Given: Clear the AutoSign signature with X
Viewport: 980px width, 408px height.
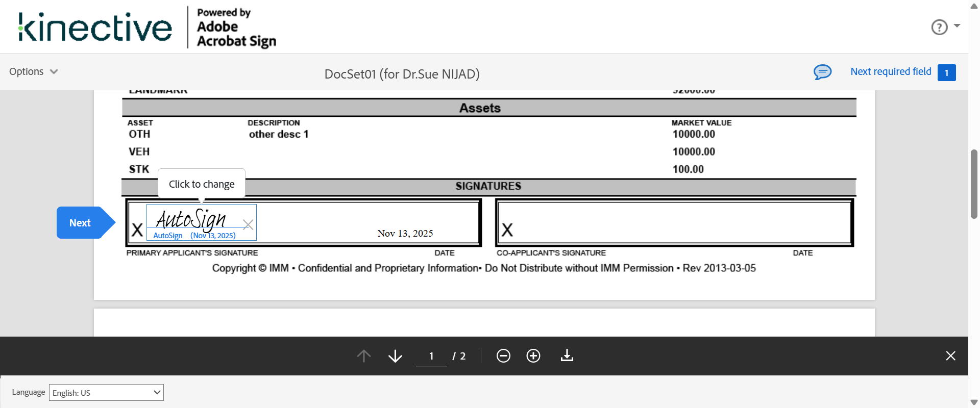Looking at the screenshot, I should tap(248, 224).
